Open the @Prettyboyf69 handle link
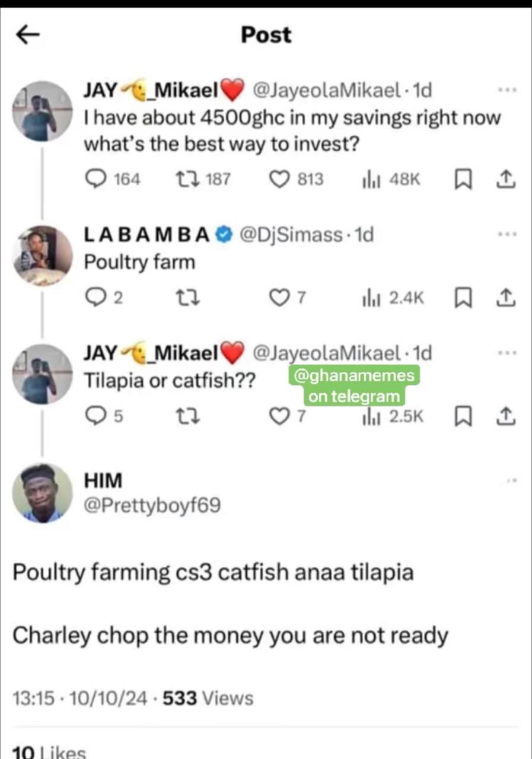532x759 pixels. coord(152,505)
